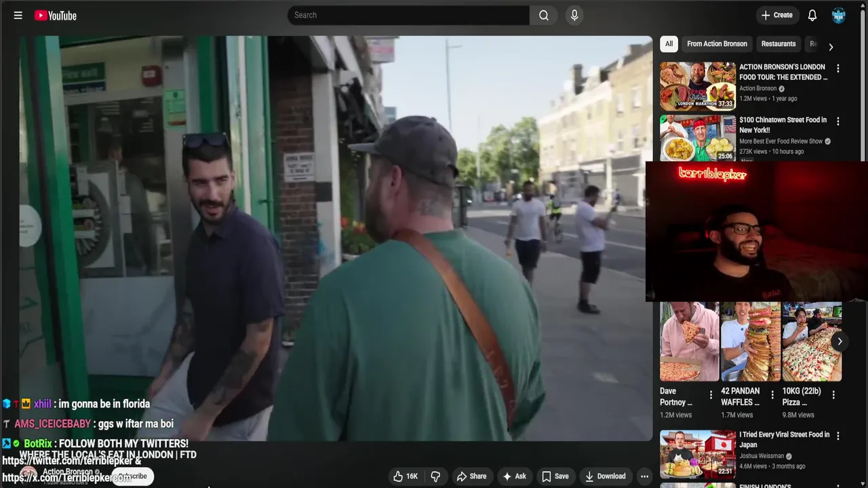Open the Joshua Weissman channel link
868x488 pixels.
(762, 456)
